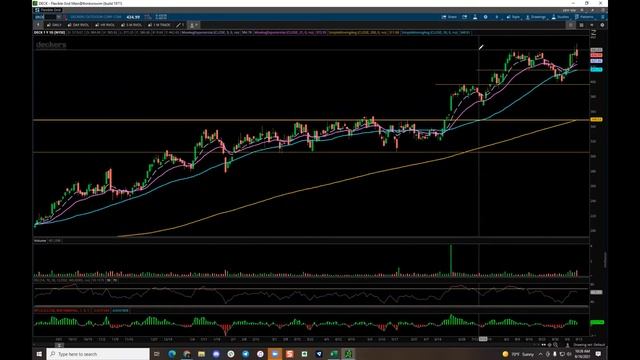Select the DAY RVOL quick button

(78, 25)
